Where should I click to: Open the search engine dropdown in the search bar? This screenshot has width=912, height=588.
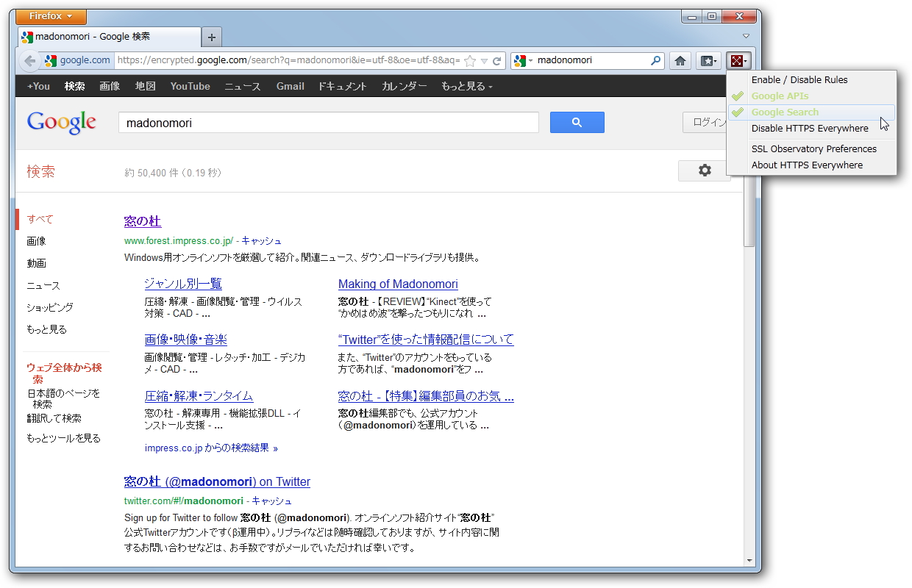521,60
